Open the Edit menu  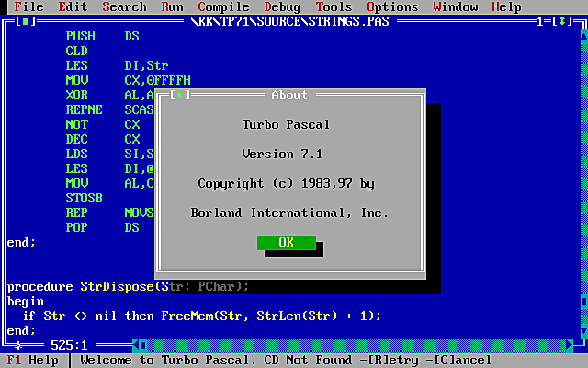tap(73, 6)
